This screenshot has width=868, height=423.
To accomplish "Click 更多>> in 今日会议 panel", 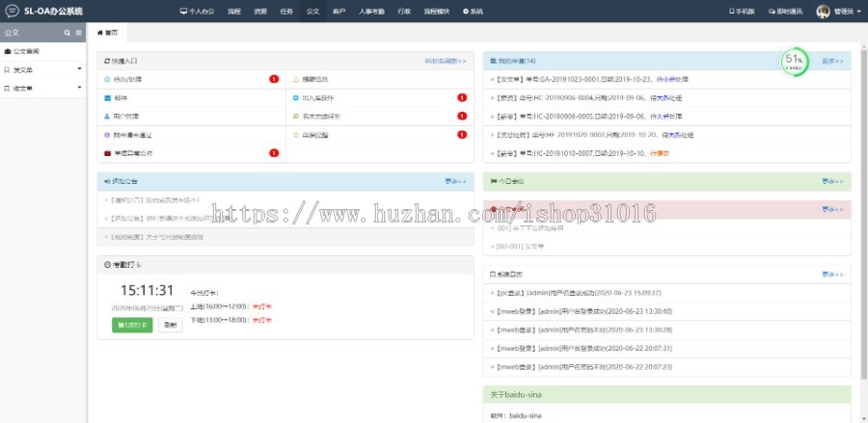I will [832, 181].
